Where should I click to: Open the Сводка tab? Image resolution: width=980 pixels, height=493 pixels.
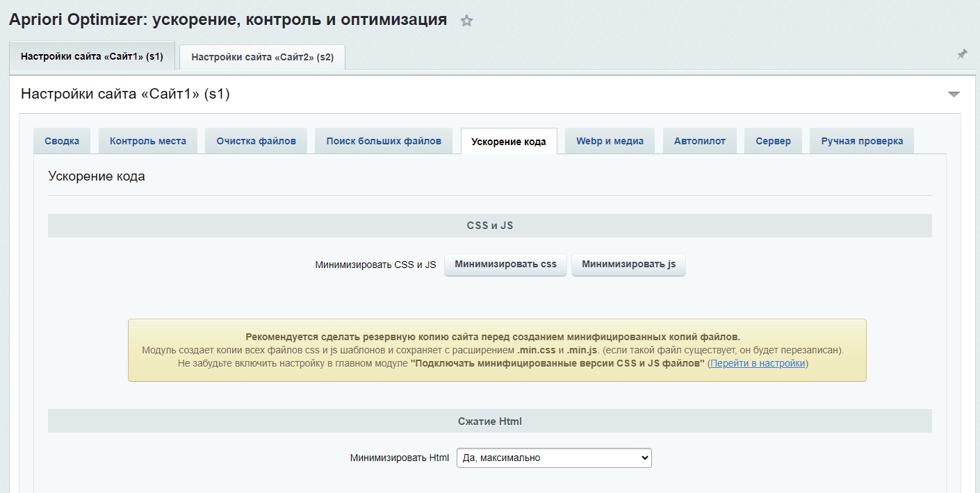pos(62,141)
